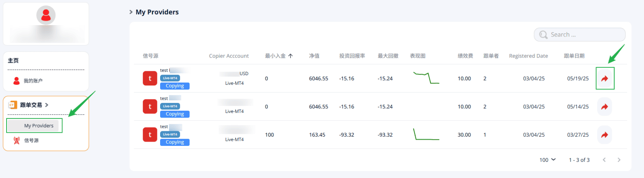Click the user profile avatar icon
Image resolution: width=644 pixels, height=178 pixels.
46,15
